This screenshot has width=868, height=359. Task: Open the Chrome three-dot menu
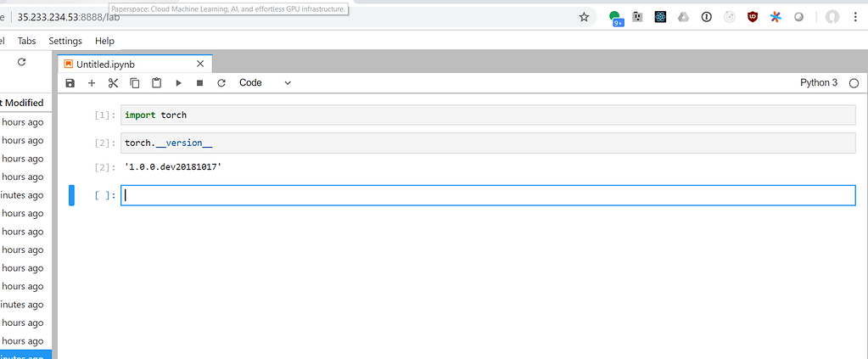[854, 17]
